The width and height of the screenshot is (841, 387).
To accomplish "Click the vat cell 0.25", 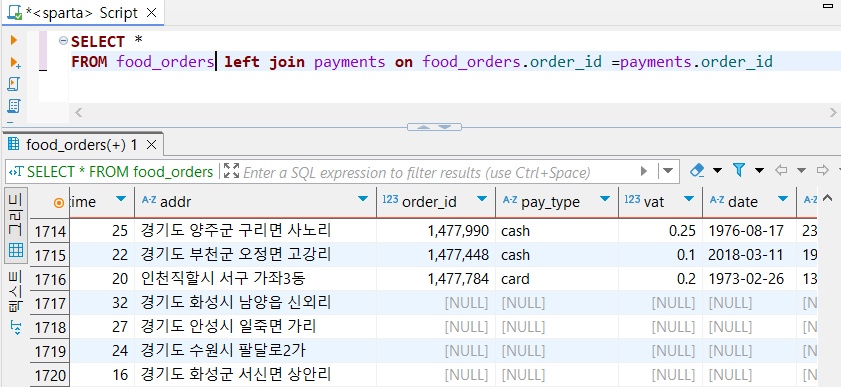I will (660, 230).
